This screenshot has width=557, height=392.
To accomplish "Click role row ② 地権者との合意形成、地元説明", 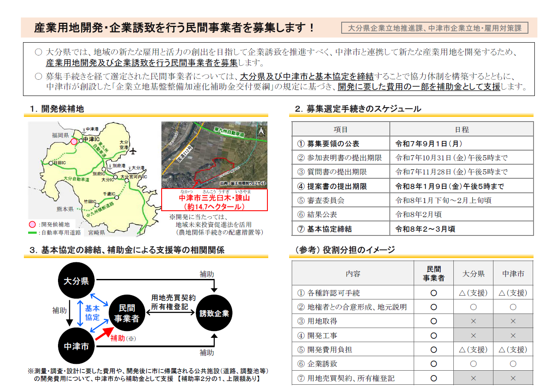I will coord(412,307).
